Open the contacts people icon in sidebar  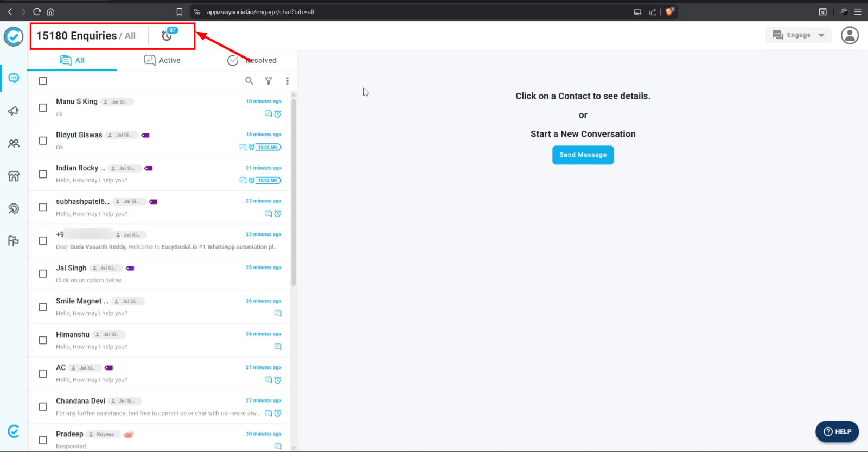[x=14, y=143]
